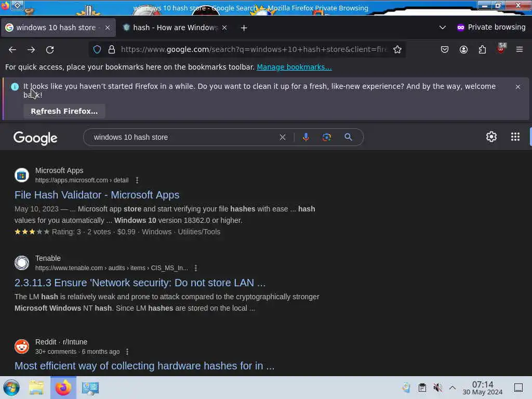The width and height of the screenshot is (532, 399).
Task: Open more options for Tenable result
Action: (196, 268)
